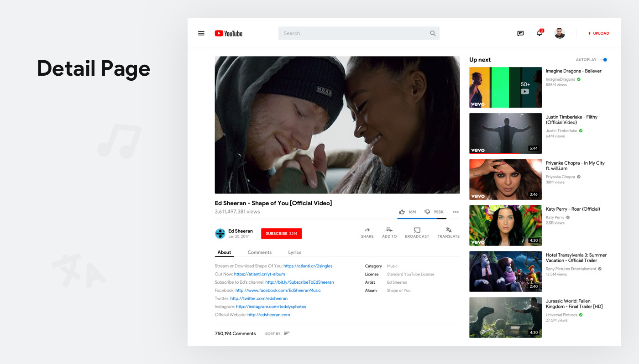Open the messages chat icon
Screen dimensions: 639x364
520,33
